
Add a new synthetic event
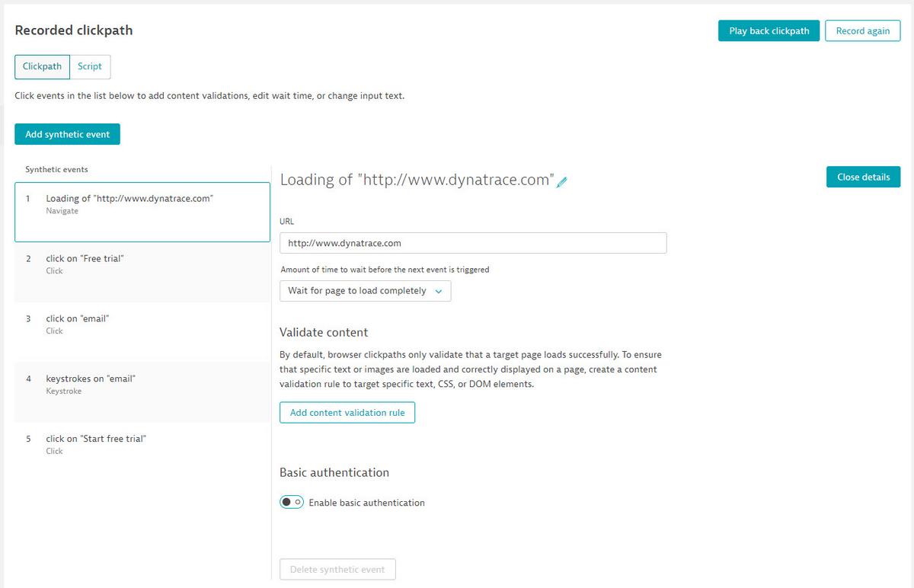pos(67,134)
